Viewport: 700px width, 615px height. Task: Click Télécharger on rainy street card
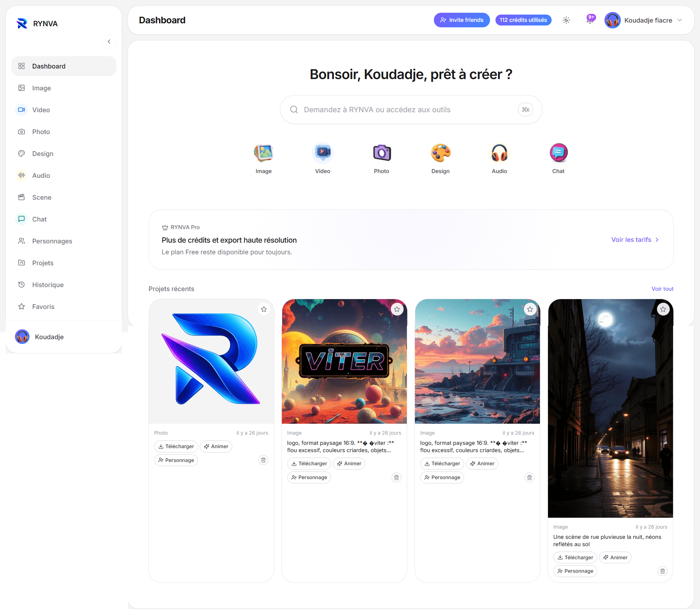[x=575, y=558]
